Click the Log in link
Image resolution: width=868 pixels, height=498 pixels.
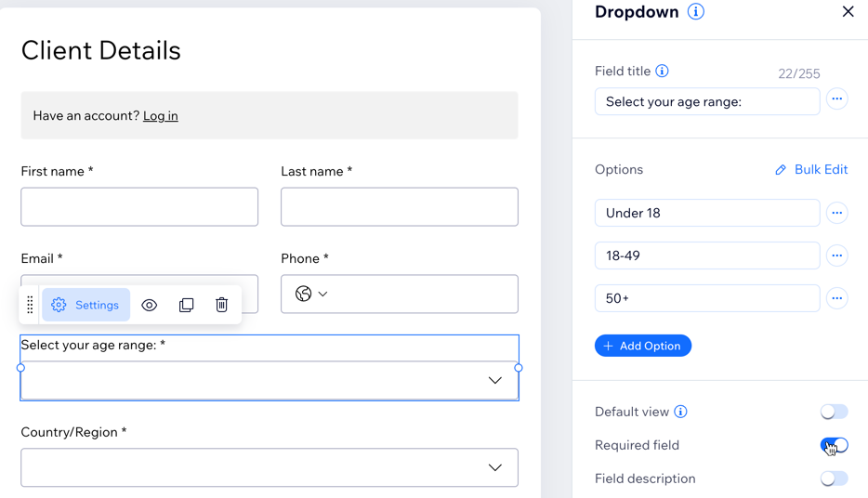pos(160,116)
